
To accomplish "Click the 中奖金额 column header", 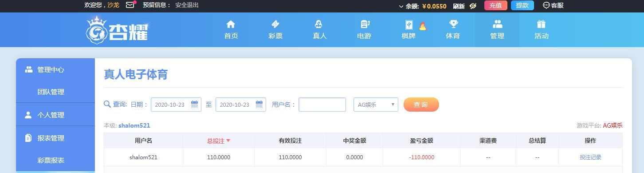I will (354, 141).
